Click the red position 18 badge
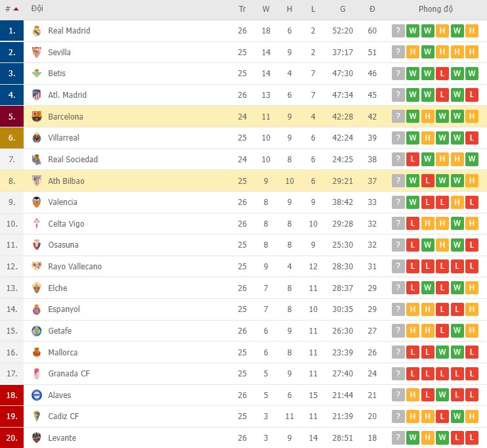 pos(12,395)
